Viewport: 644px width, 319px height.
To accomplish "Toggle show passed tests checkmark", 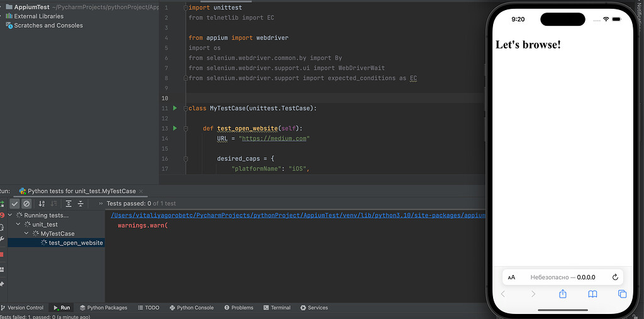I will pos(15,204).
